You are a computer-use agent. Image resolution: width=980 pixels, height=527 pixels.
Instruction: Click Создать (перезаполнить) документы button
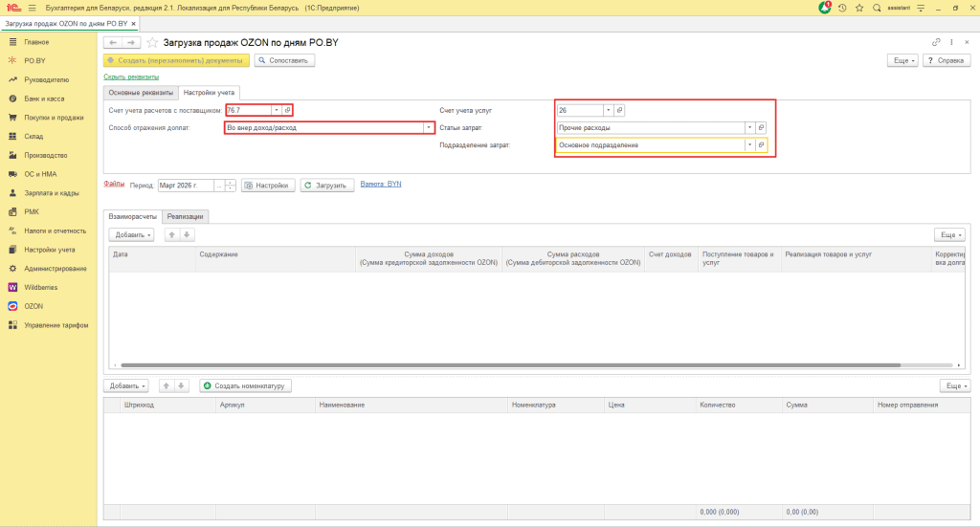click(x=176, y=60)
